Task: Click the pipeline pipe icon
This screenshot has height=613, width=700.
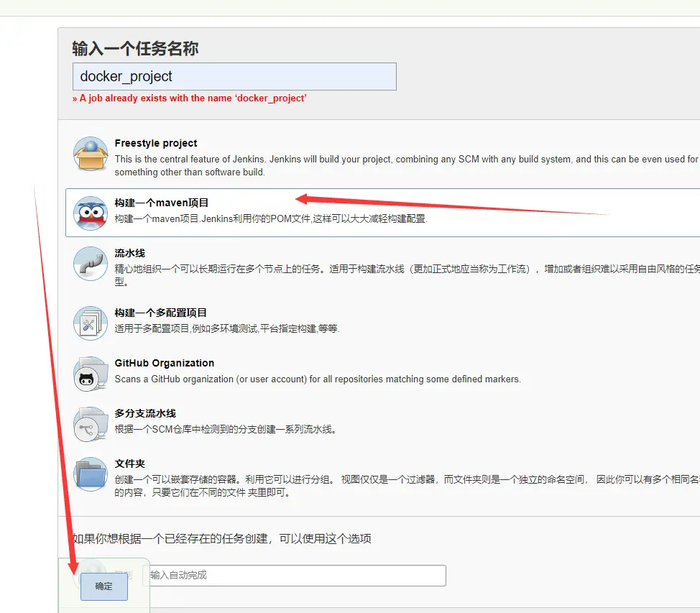Action: point(91,264)
